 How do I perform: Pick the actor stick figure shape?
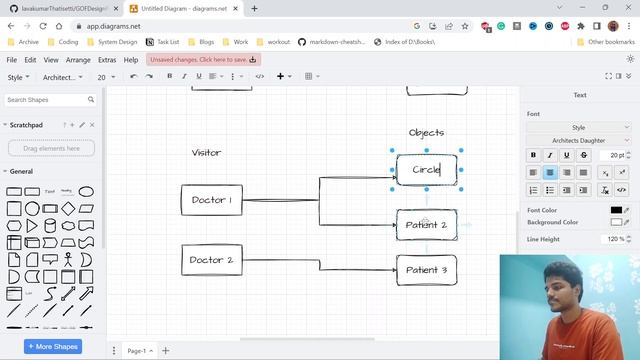point(68,259)
